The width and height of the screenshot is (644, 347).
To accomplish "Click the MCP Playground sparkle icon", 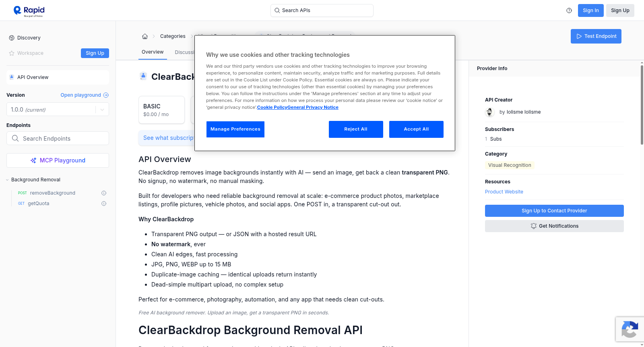I will click(x=33, y=160).
